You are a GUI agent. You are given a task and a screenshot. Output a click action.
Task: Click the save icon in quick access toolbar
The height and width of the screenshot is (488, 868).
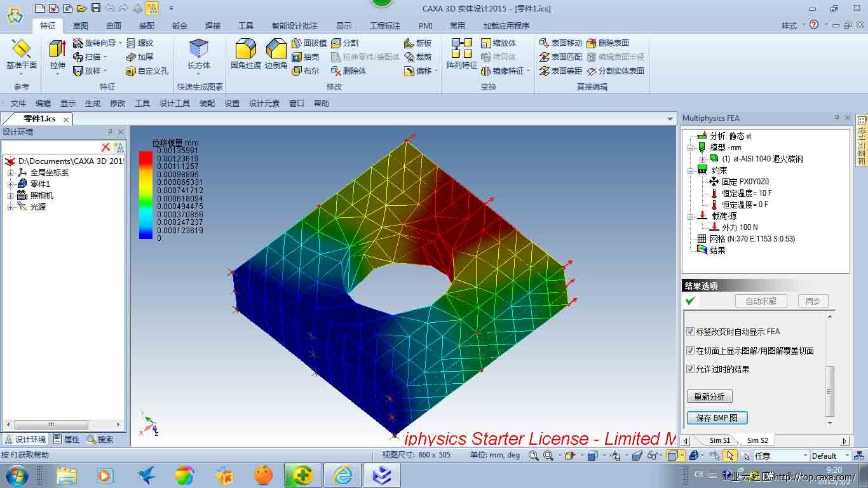pyautogui.click(x=96, y=8)
